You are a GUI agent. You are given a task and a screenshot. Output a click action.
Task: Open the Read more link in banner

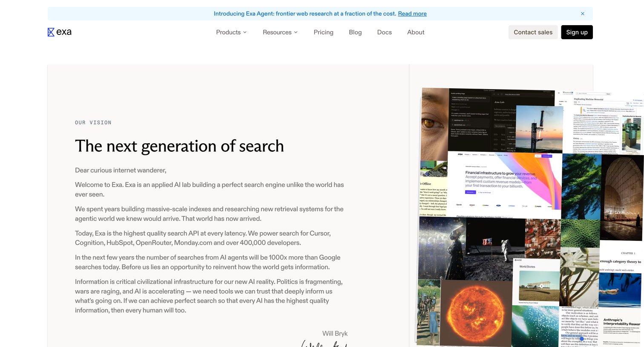(412, 14)
